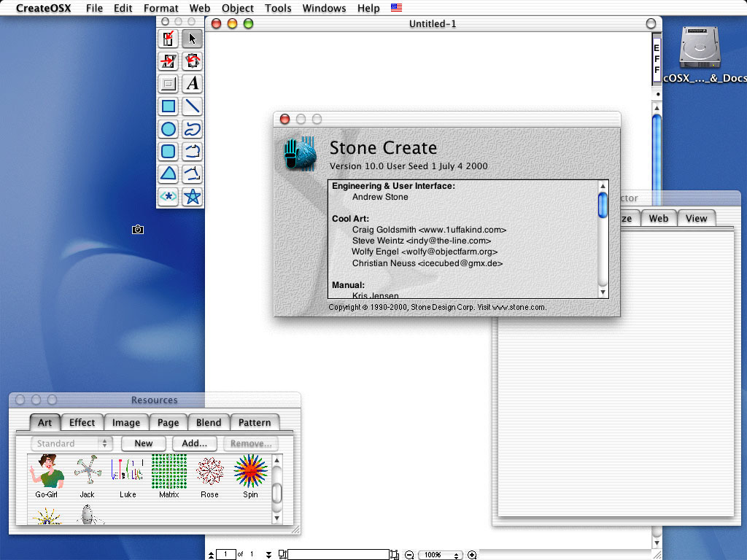Open the cOSX hard drive icon

tap(700, 47)
